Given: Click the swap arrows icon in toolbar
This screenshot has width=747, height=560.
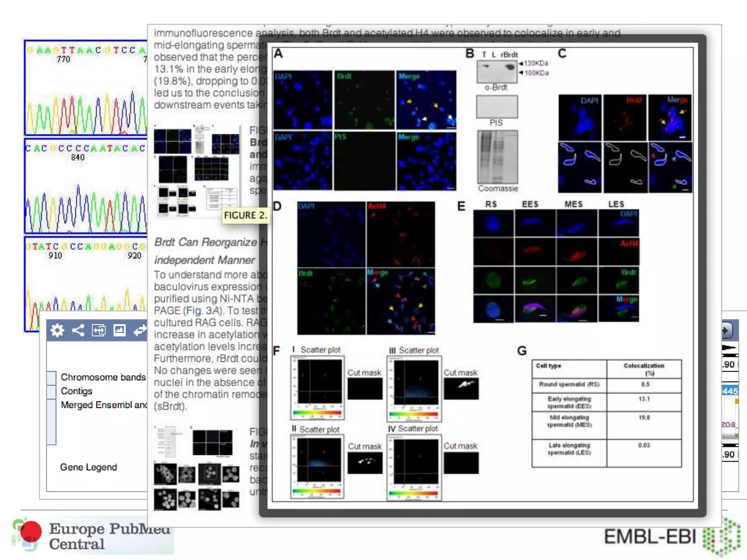Looking at the screenshot, I should (x=140, y=330).
